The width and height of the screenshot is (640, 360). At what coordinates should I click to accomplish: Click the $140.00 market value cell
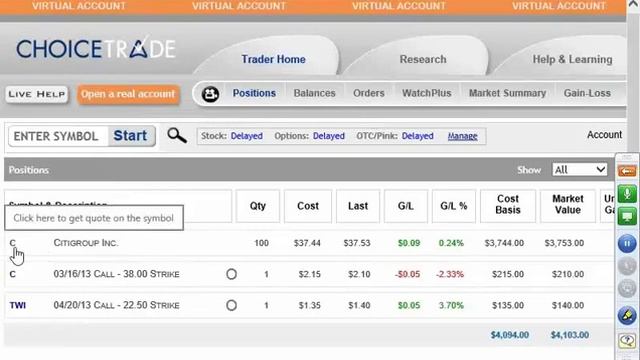coord(568,305)
